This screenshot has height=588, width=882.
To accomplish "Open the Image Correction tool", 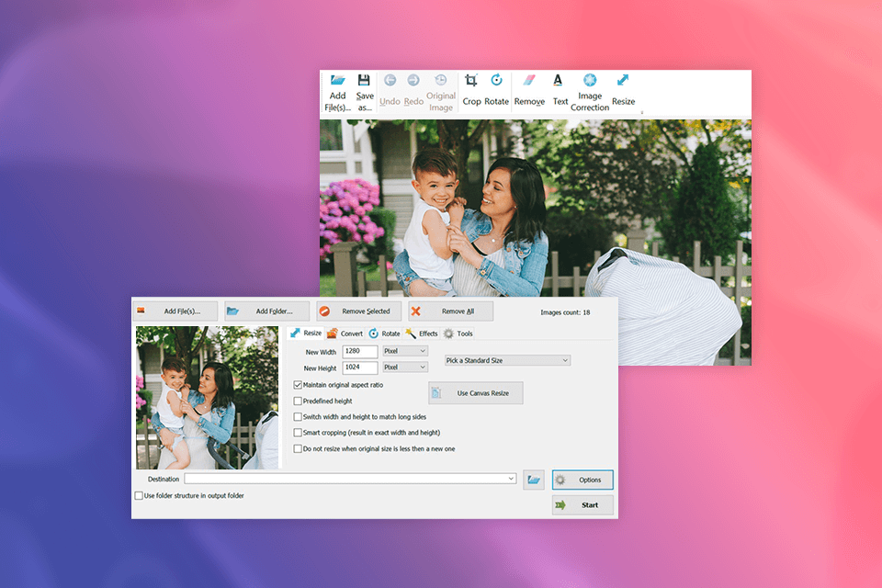I will (x=590, y=93).
